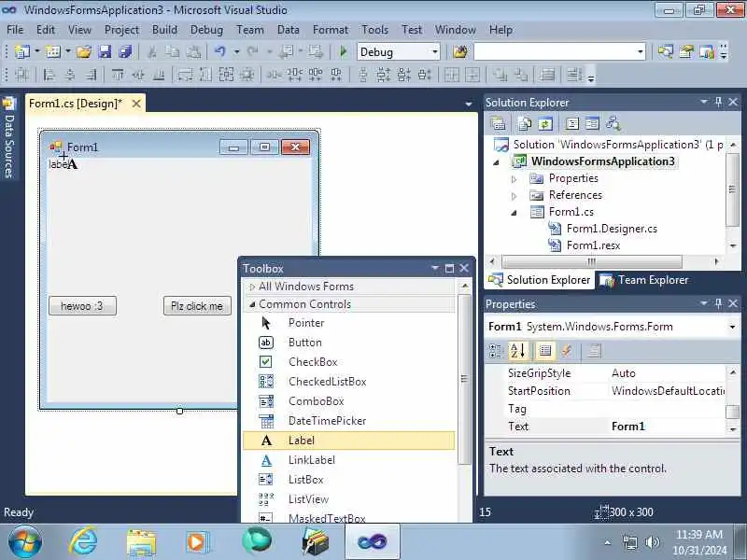Open Data Sources side tab
Screen dimensions: 747x560
(x=9, y=138)
